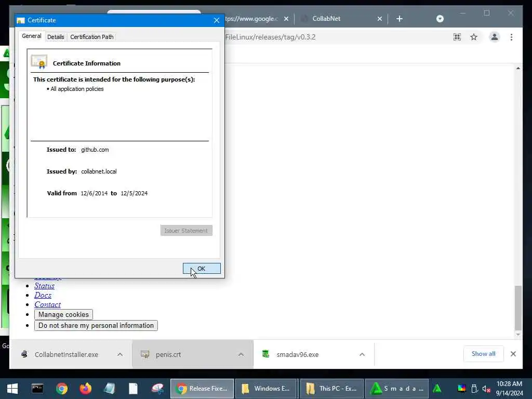532x399 pixels.
Task: Open the CollabNet browser tab
Action: point(326,19)
